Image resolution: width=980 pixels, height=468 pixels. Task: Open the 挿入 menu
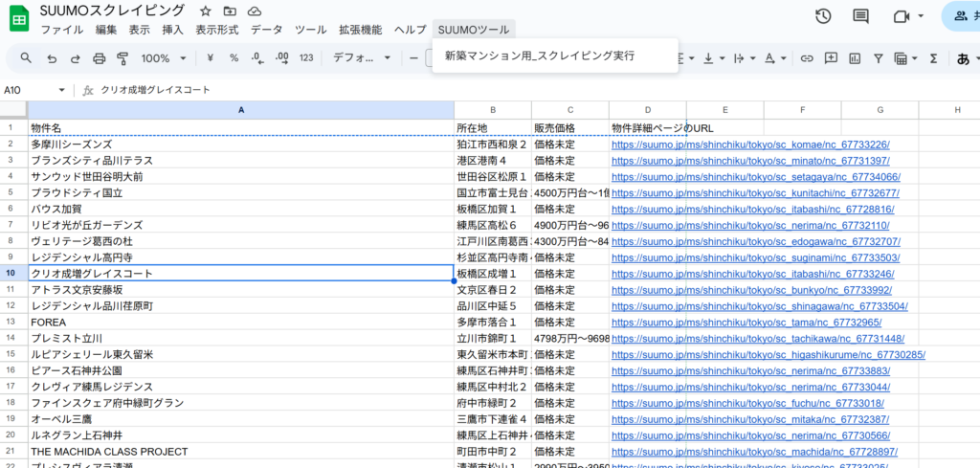point(172,30)
